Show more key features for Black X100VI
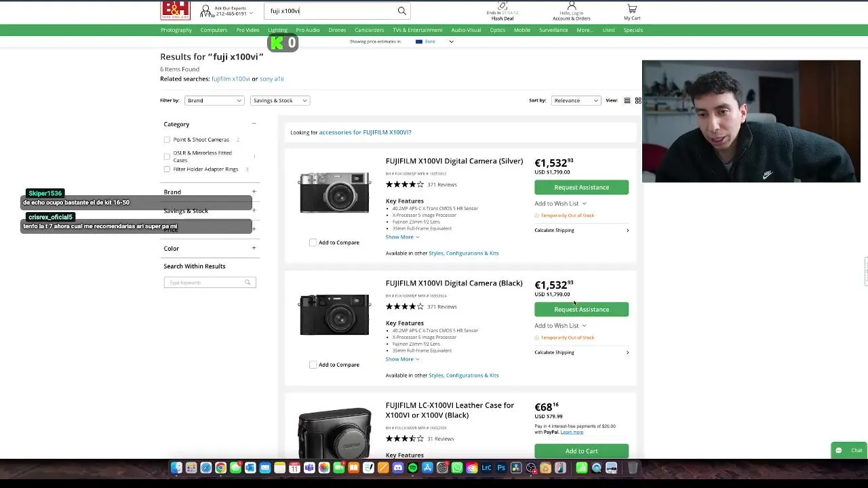Viewport: 868px width, 488px height. tap(402, 359)
